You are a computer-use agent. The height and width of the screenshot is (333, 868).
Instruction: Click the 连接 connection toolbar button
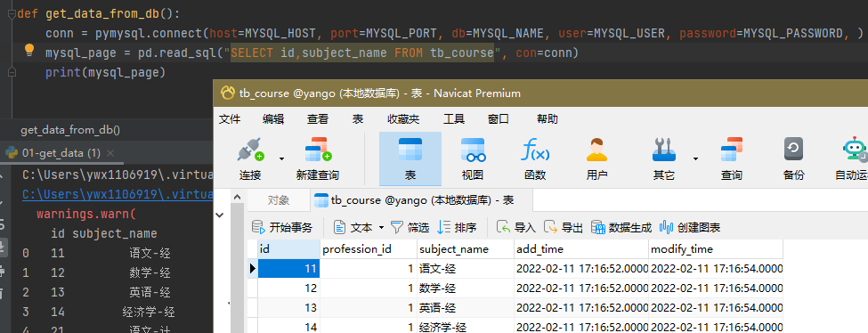(x=250, y=159)
